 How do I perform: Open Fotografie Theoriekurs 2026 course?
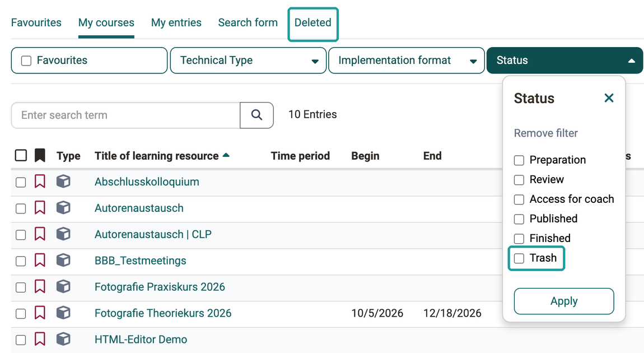tap(163, 313)
